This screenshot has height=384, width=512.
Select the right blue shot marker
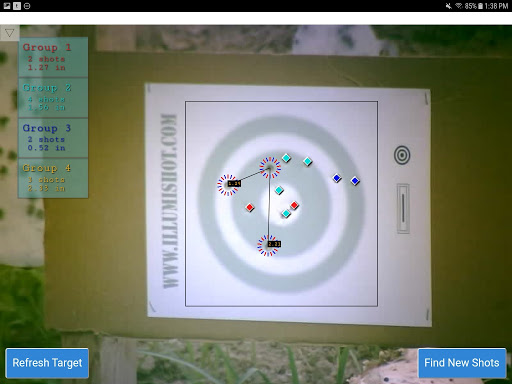tap(355, 181)
